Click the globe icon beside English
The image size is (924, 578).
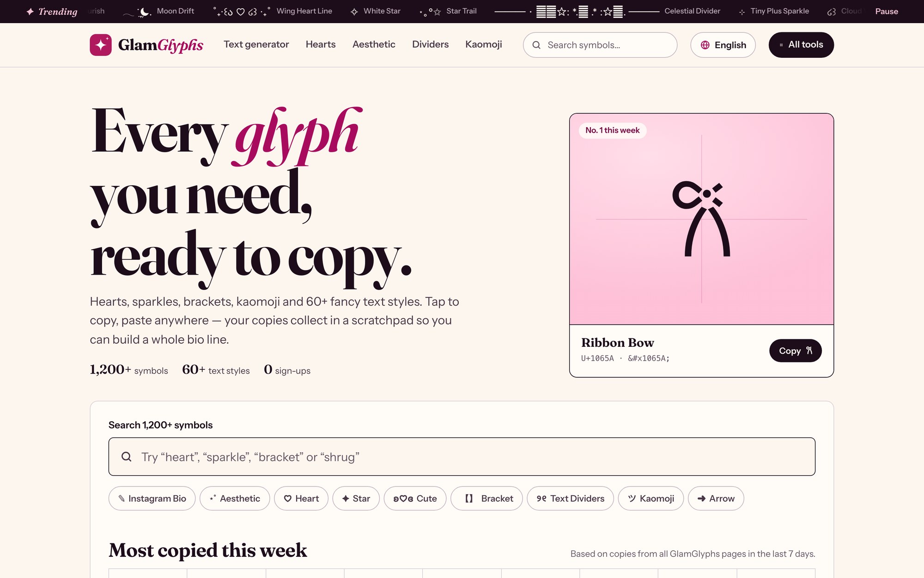coord(705,45)
